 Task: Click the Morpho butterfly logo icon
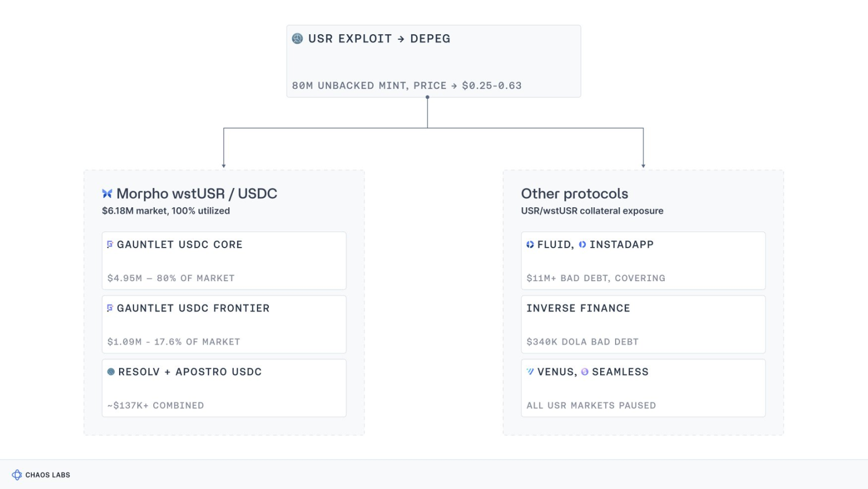[x=107, y=194]
